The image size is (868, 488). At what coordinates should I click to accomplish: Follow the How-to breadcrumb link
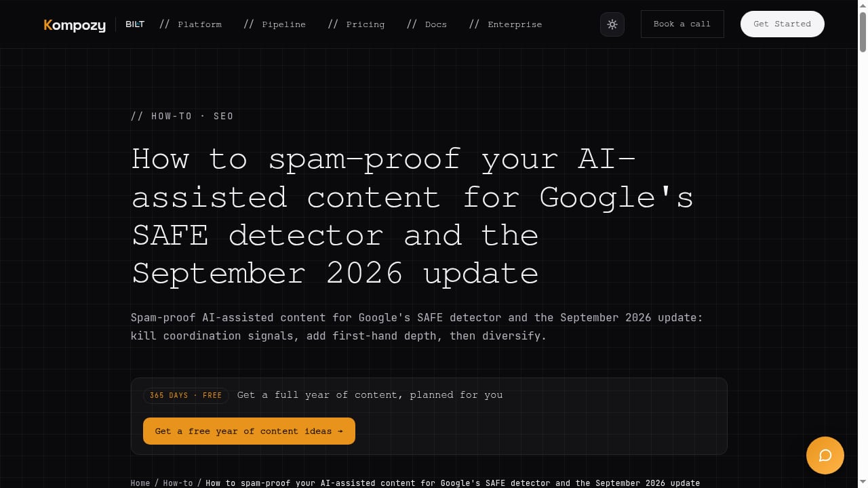[178, 483]
